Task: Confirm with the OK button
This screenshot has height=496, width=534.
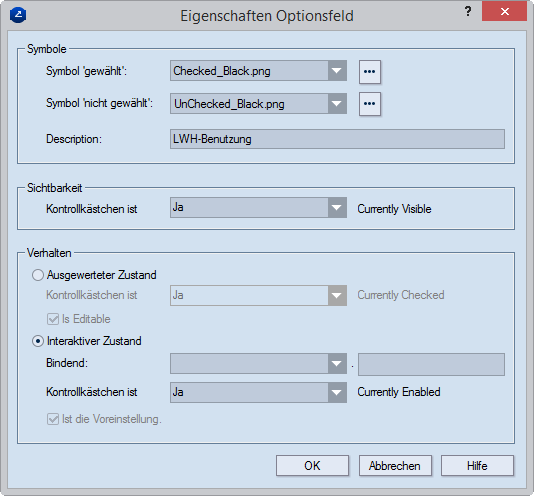Action: tap(312, 466)
